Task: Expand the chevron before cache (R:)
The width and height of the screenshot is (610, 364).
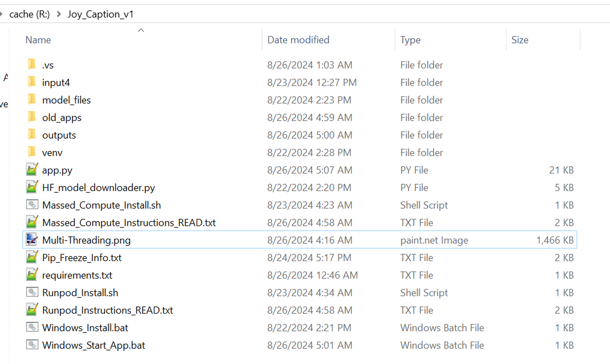Action: tap(1, 14)
